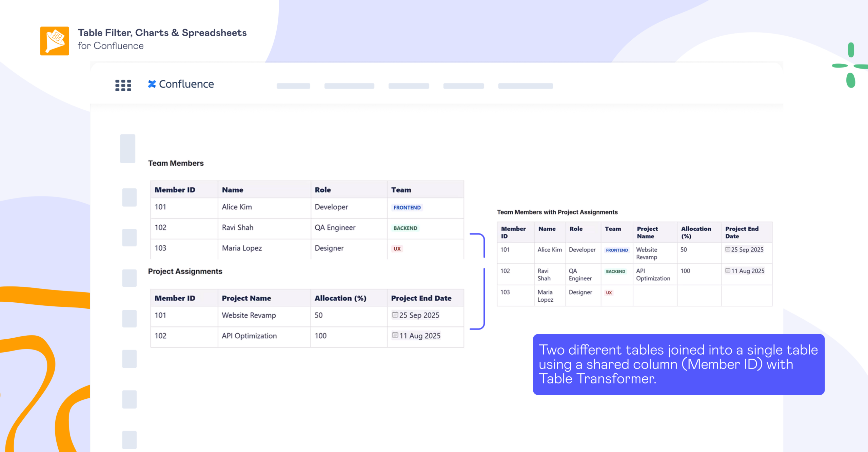
Task: Click the Confluence logo mark
Action: point(152,84)
